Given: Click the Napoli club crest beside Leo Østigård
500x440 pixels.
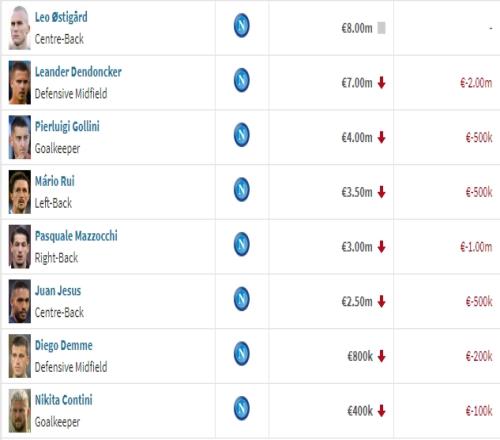Looking at the screenshot, I should 242,25.
